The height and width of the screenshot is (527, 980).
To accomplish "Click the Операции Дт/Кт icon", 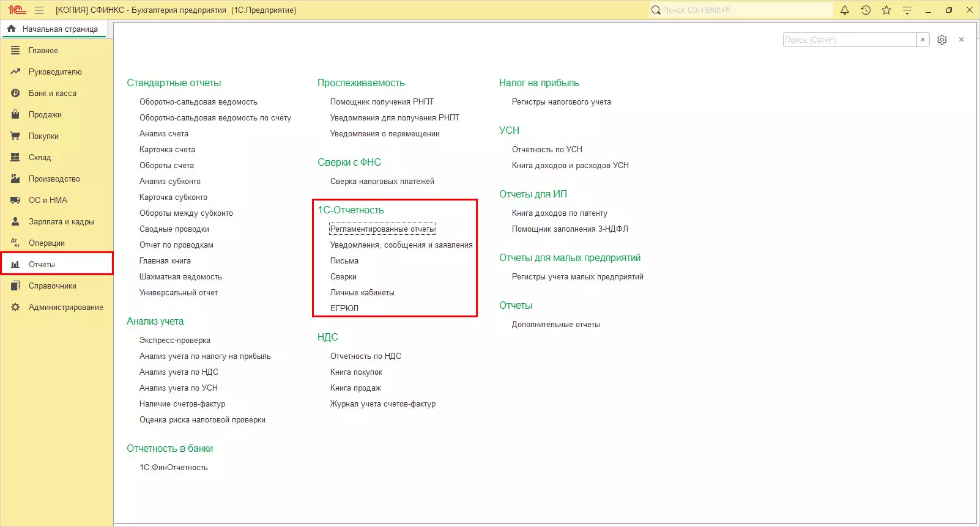I will pos(15,243).
